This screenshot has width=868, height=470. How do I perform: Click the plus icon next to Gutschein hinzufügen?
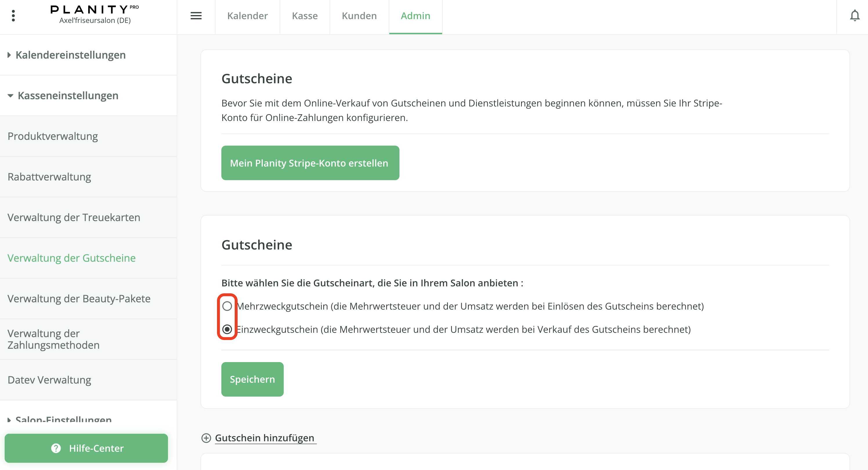point(206,438)
